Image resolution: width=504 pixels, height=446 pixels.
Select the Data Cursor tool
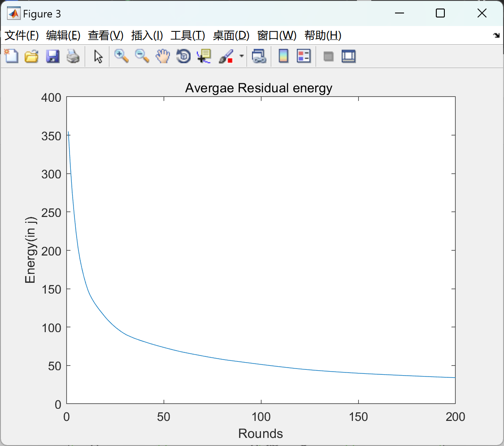(204, 56)
